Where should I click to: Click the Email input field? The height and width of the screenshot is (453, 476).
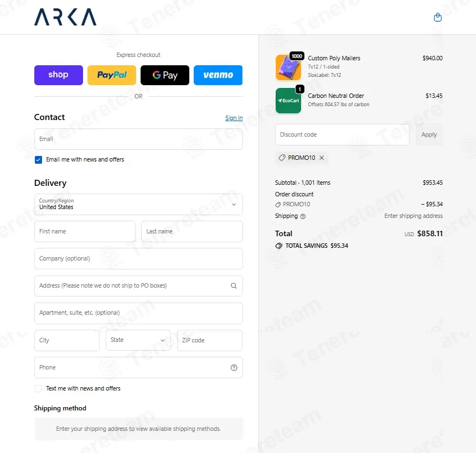tap(138, 139)
